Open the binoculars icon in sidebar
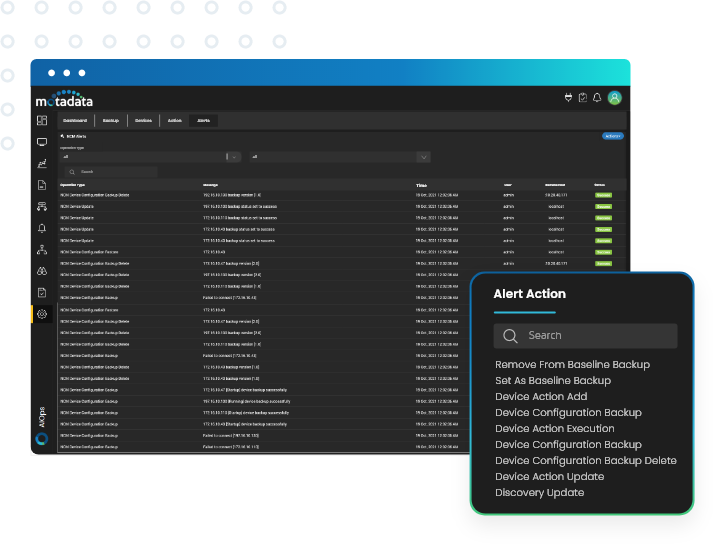Image resolution: width=725 pixels, height=556 pixels. (x=42, y=271)
